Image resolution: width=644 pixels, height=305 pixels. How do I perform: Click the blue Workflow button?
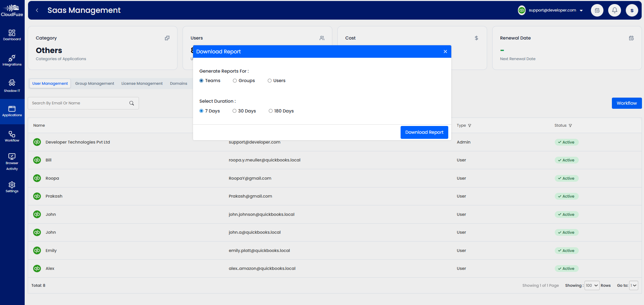pyautogui.click(x=626, y=103)
